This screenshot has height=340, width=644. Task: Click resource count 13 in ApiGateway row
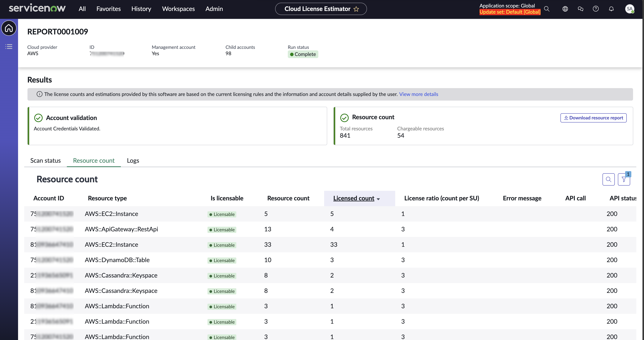click(267, 229)
